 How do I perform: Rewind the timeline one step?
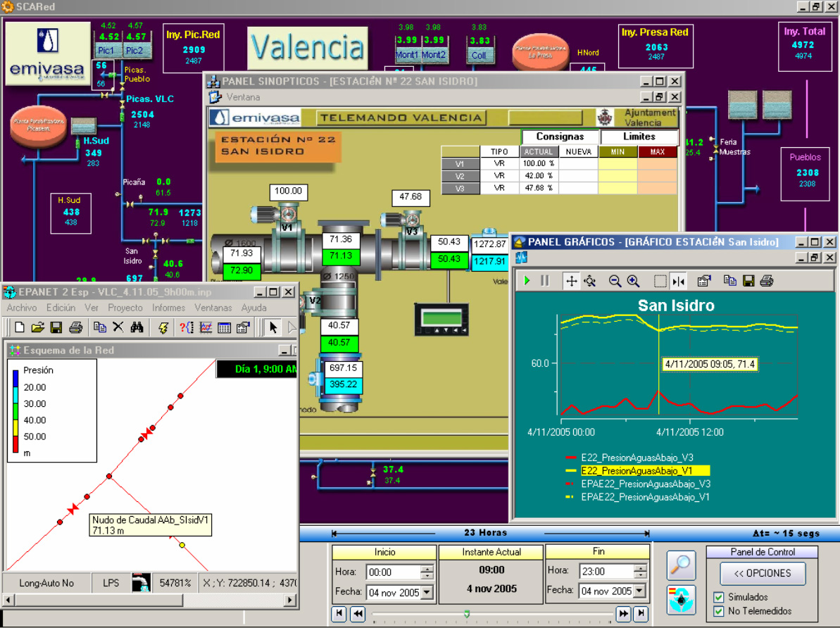(358, 614)
